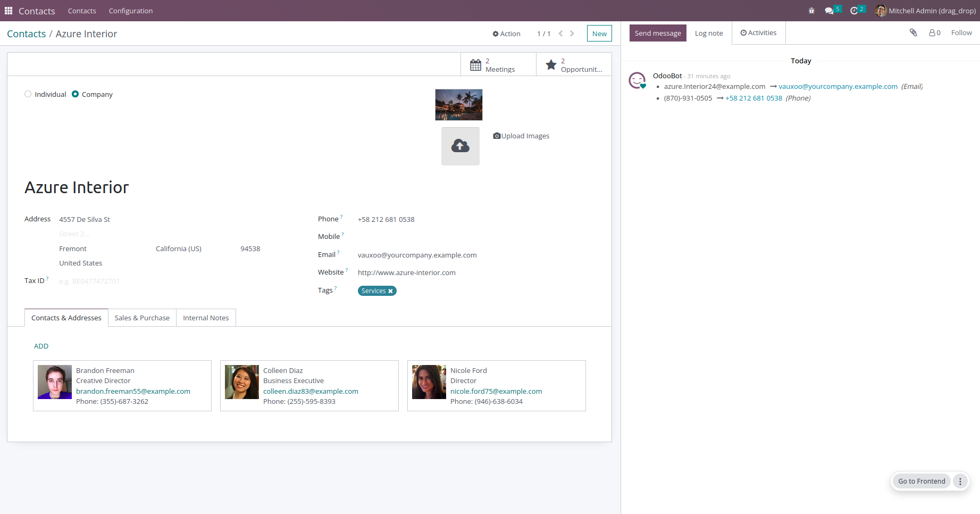Image resolution: width=980 pixels, height=514 pixels.
Task: Open the Configuration menu
Action: pos(131,11)
